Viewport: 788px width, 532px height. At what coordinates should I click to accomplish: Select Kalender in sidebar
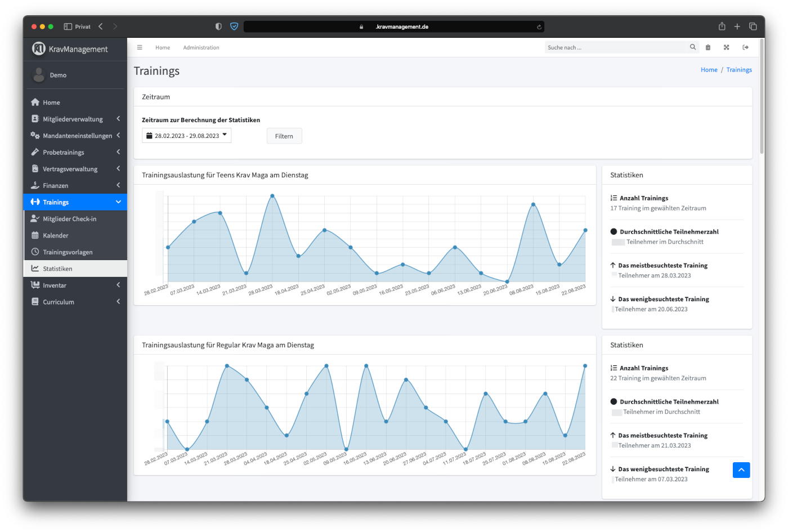tap(75, 235)
